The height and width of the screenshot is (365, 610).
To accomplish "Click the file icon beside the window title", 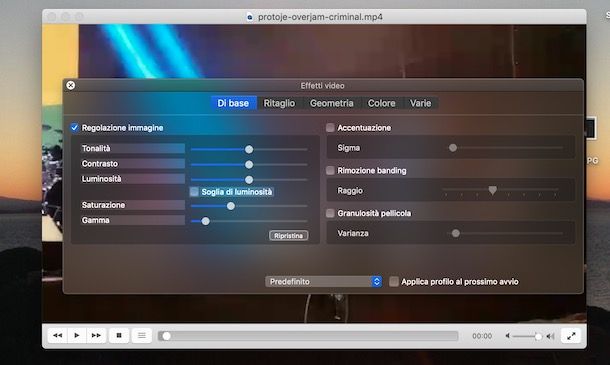I will pyautogui.click(x=250, y=17).
